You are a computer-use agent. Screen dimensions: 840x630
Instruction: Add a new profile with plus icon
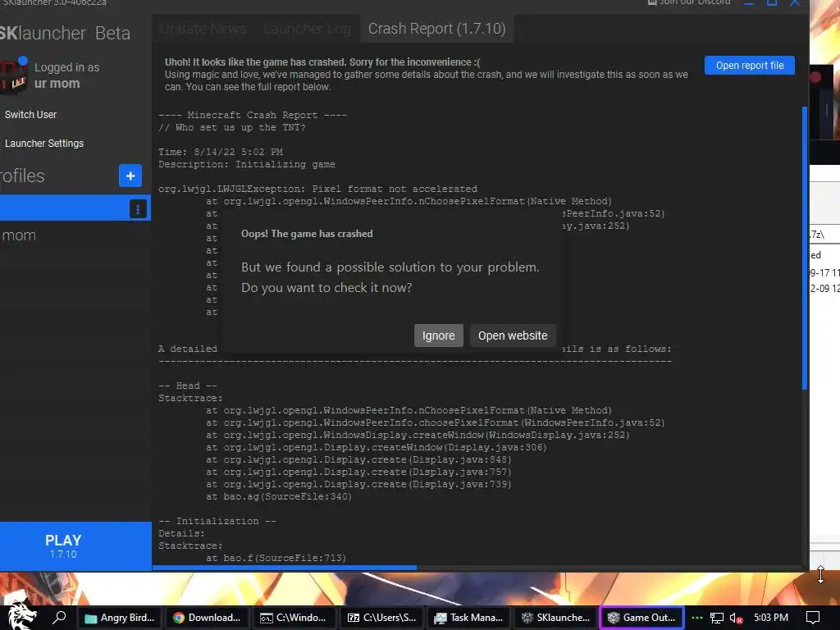[x=130, y=176]
